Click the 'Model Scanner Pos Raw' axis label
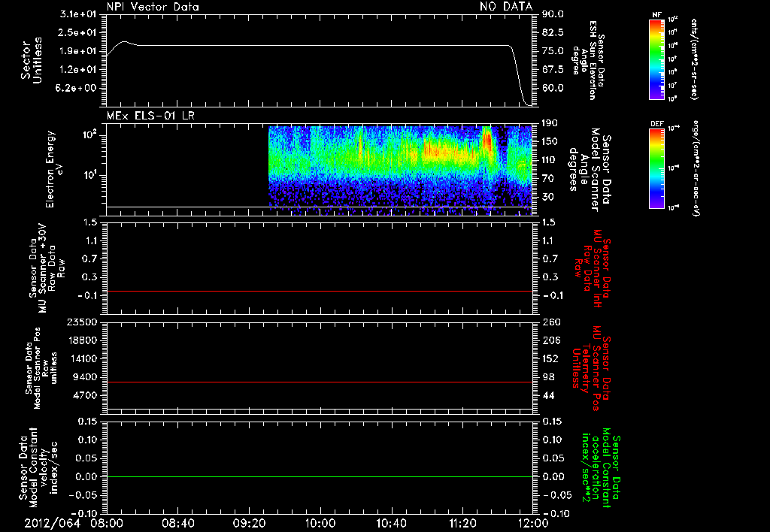 coord(41,368)
